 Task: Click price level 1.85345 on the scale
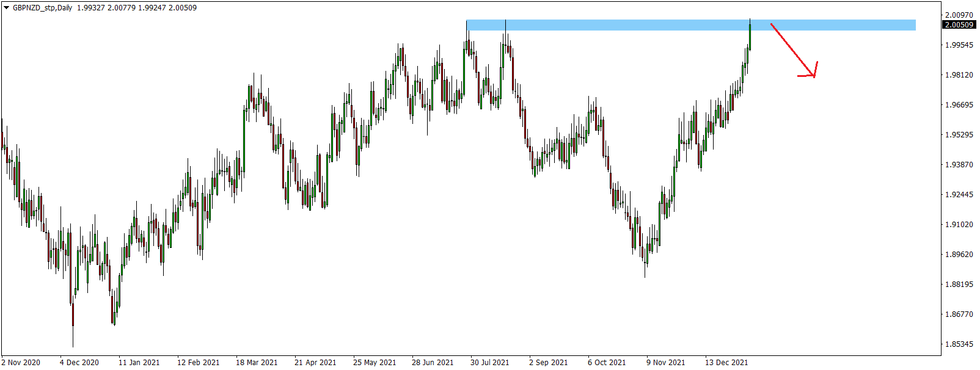tap(959, 344)
